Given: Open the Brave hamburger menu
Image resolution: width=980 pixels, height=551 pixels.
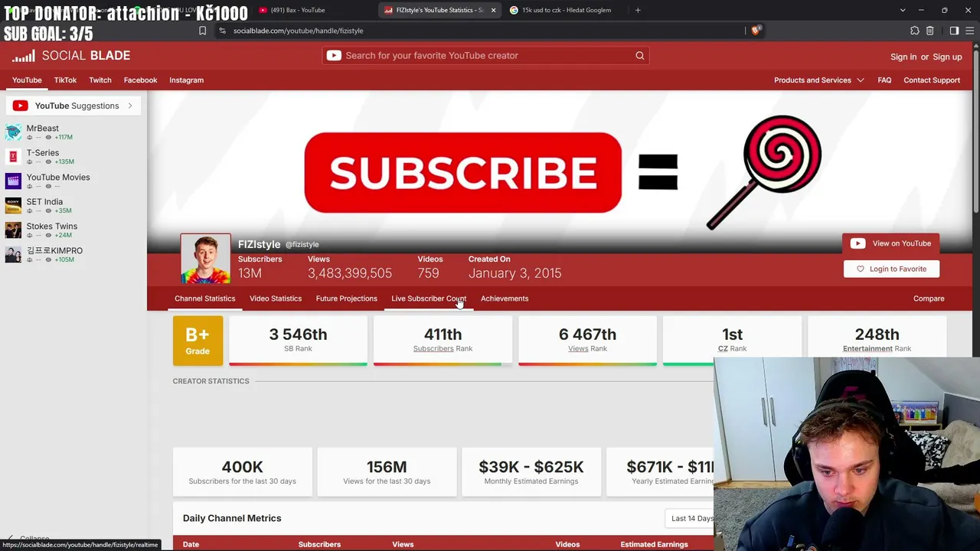Looking at the screenshot, I should [x=969, y=31].
